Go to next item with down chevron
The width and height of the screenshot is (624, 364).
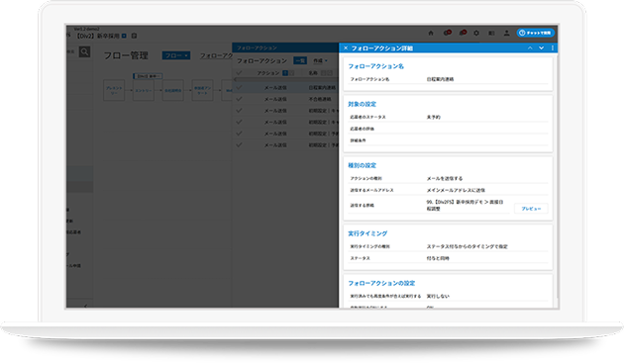pos(541,47)
